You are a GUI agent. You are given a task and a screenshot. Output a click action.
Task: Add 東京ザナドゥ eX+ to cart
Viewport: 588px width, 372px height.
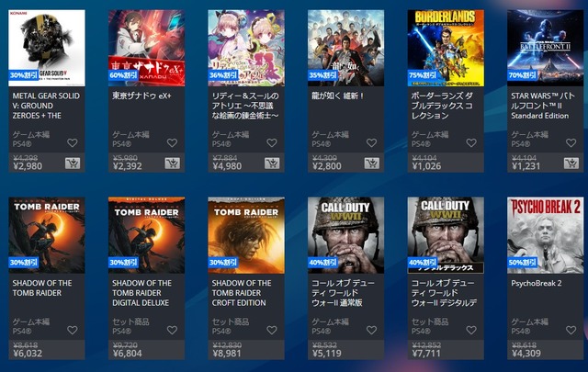172,163
